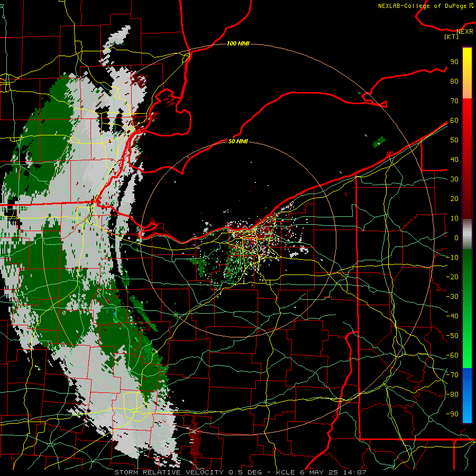476x476 pixels.
Task: Click the positive 80 scale value
Action: 454,81
